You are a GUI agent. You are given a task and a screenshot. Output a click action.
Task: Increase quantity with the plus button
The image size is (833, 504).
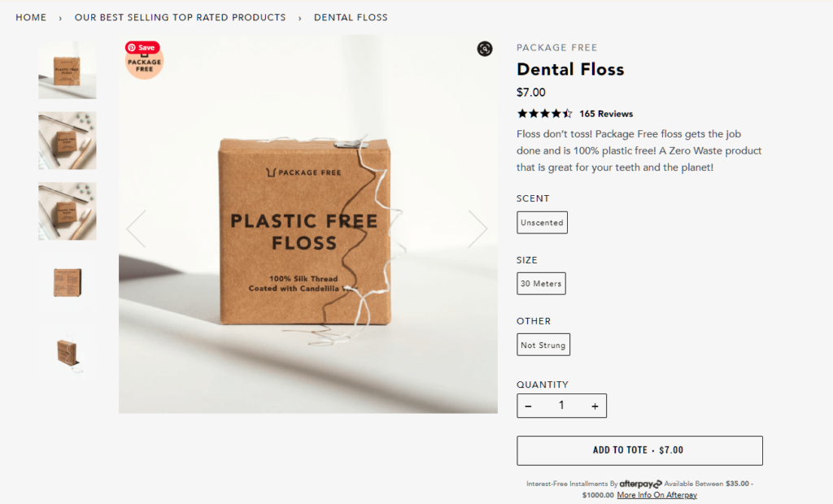tap(595, 406)
